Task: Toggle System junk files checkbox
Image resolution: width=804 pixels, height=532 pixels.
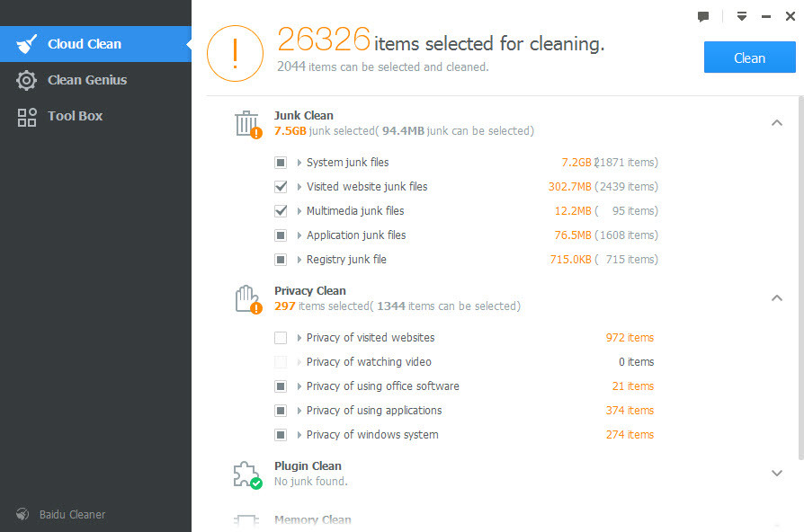Action: tap(281, 163)
